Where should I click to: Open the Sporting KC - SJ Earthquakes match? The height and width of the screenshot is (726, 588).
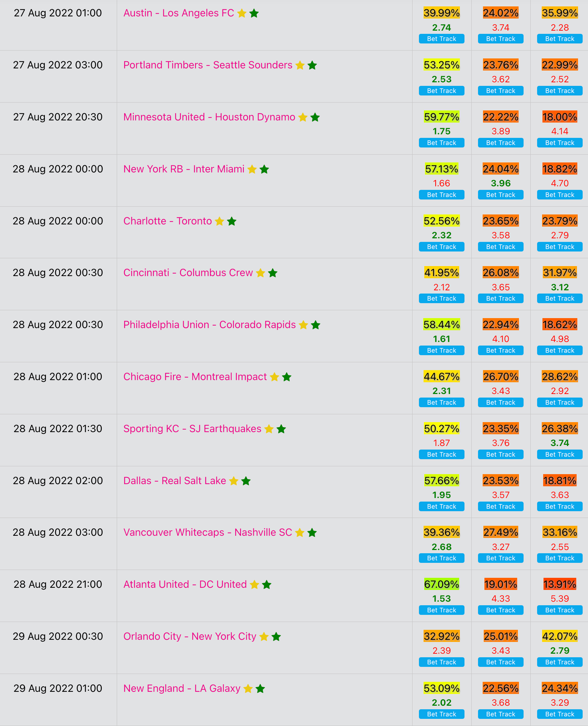click(192, 429)
